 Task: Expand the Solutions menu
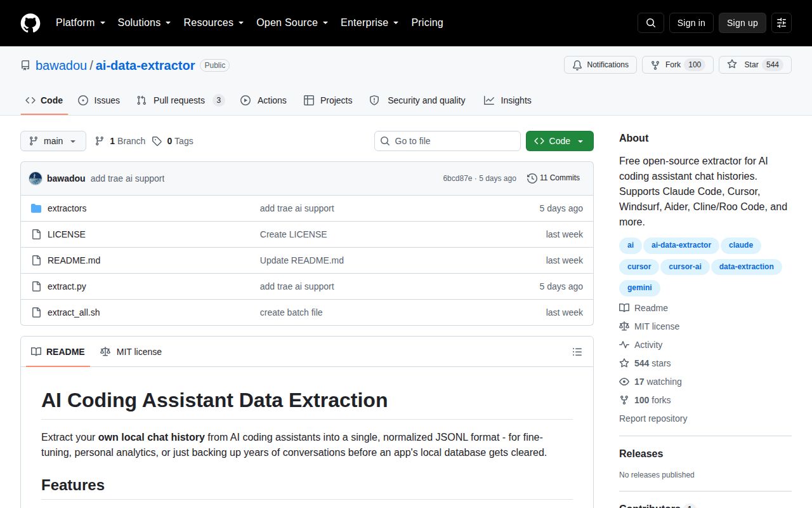coord(144,23)
